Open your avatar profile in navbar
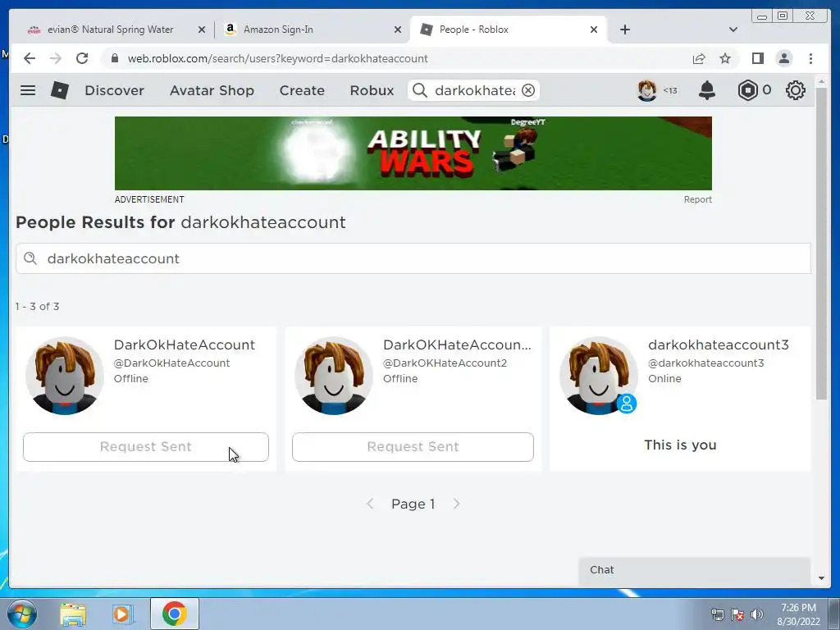The image size is (840, 630). (x=647, y=90)
